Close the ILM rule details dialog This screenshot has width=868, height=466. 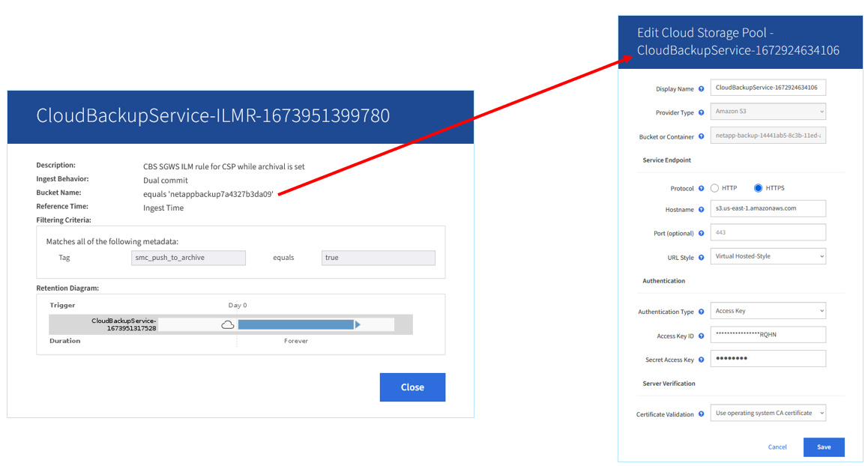[412, 387]
